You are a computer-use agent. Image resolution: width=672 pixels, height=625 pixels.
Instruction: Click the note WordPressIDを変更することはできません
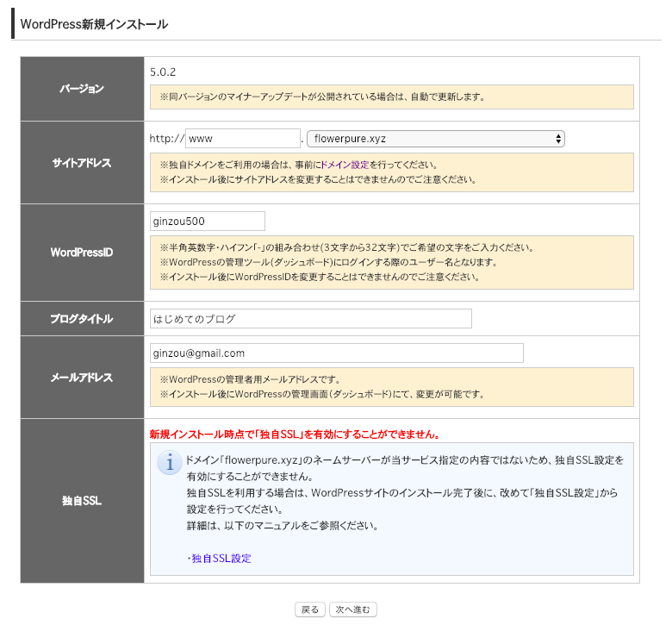[x=320, y=277]
